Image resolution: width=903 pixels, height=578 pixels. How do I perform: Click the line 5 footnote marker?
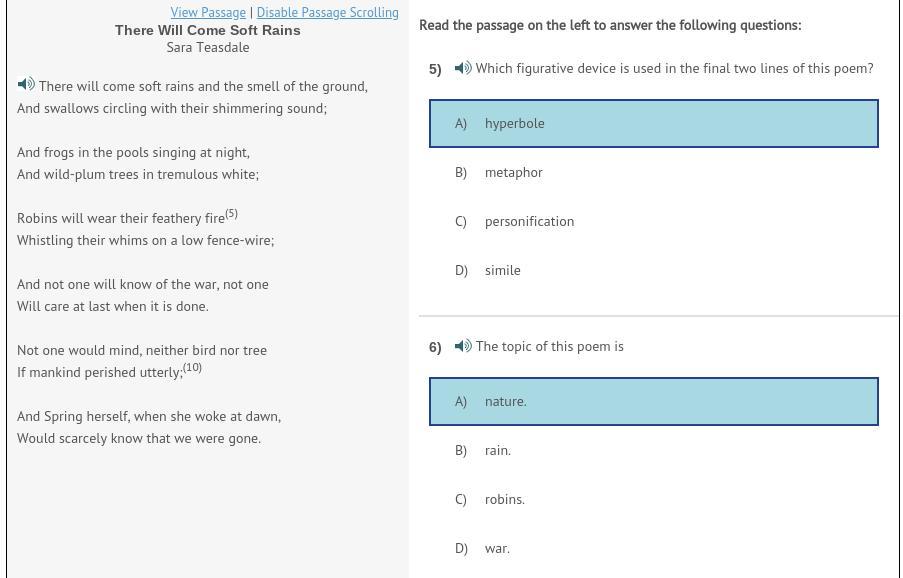coord(231,214)
